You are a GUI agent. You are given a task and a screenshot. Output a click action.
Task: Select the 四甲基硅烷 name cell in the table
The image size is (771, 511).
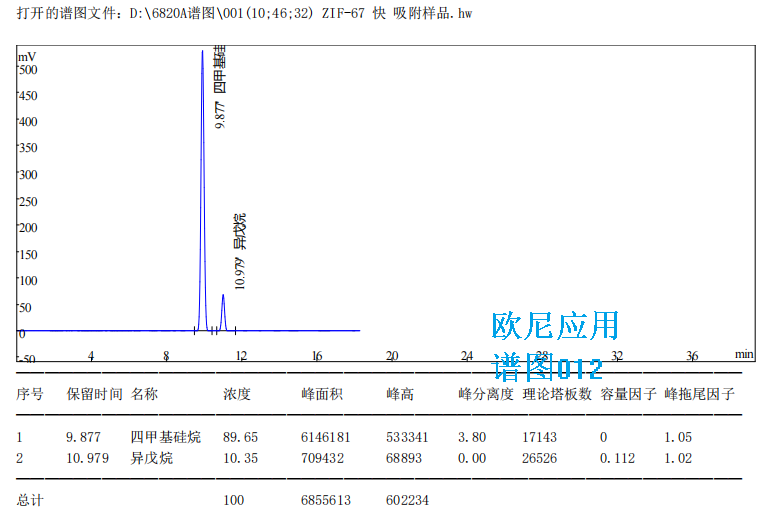point(166,437)
